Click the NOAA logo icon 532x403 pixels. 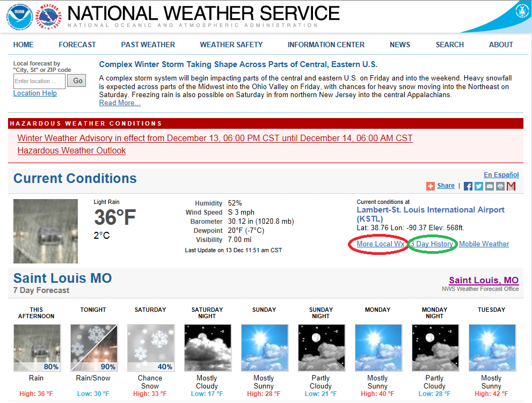tap(20, 16)
